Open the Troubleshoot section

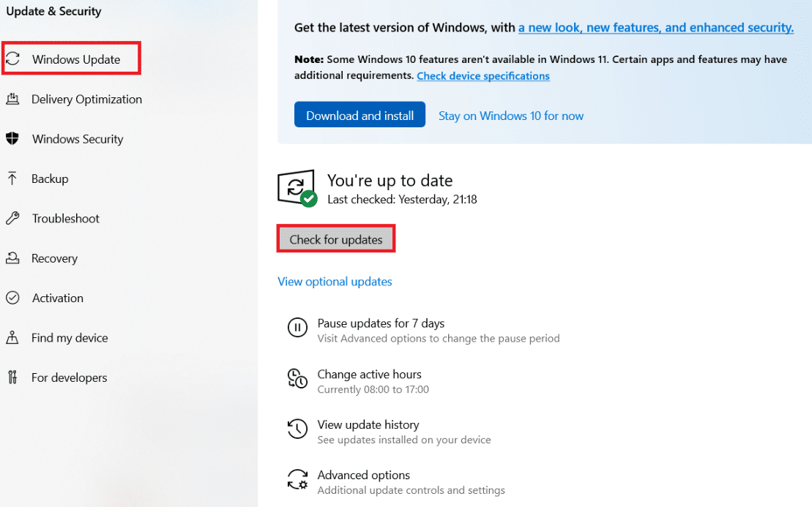pos(65,218)
